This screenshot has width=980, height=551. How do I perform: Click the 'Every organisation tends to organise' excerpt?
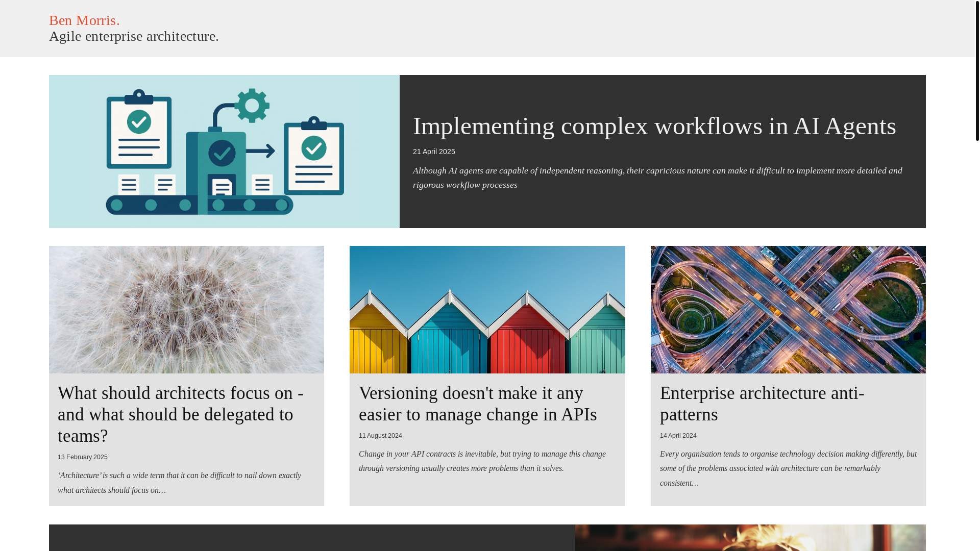click(788, 468)
